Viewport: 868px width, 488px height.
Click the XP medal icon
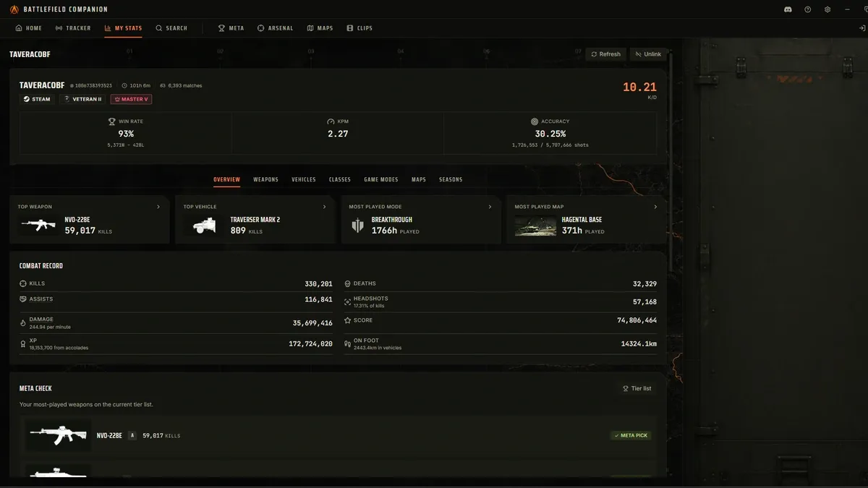pos(23,344)
